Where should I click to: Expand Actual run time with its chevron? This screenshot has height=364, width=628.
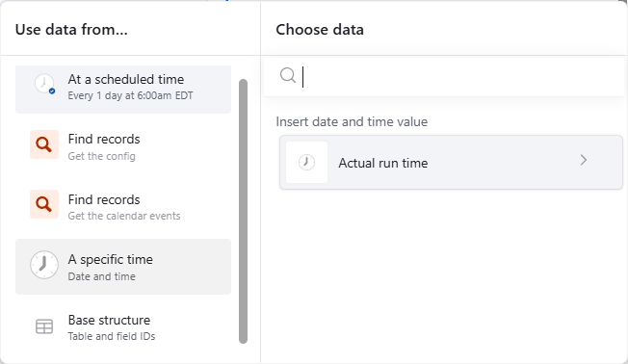[584, 160]
